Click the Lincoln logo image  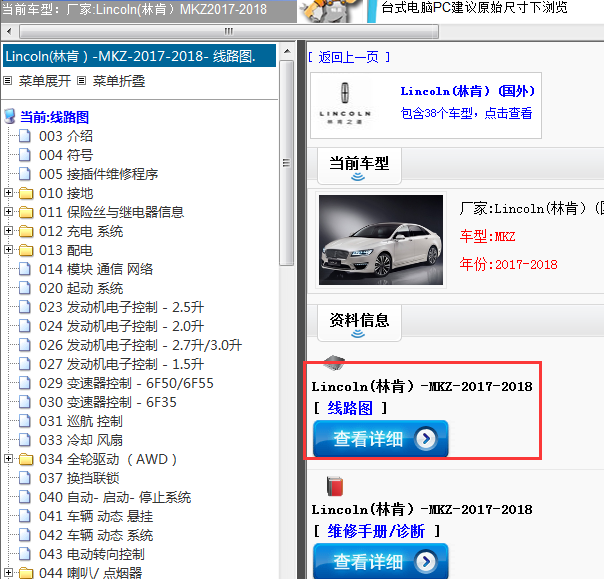345,104
